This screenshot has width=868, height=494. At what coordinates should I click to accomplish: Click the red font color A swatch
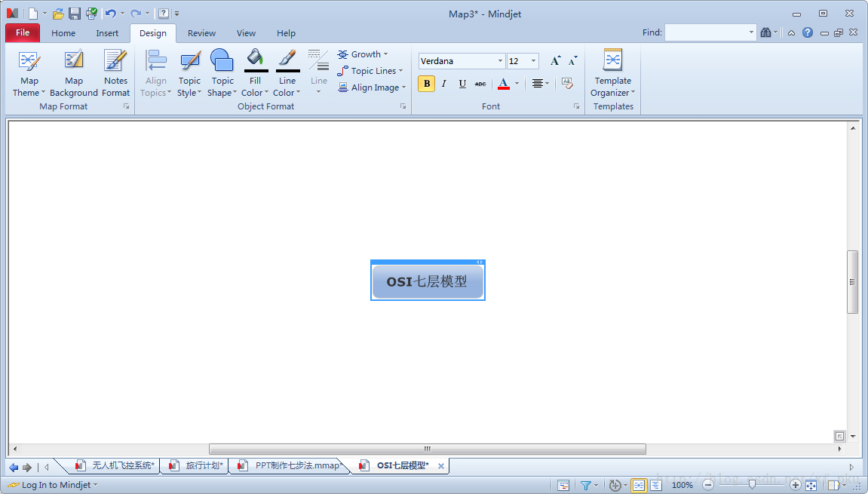pos(503,84)
